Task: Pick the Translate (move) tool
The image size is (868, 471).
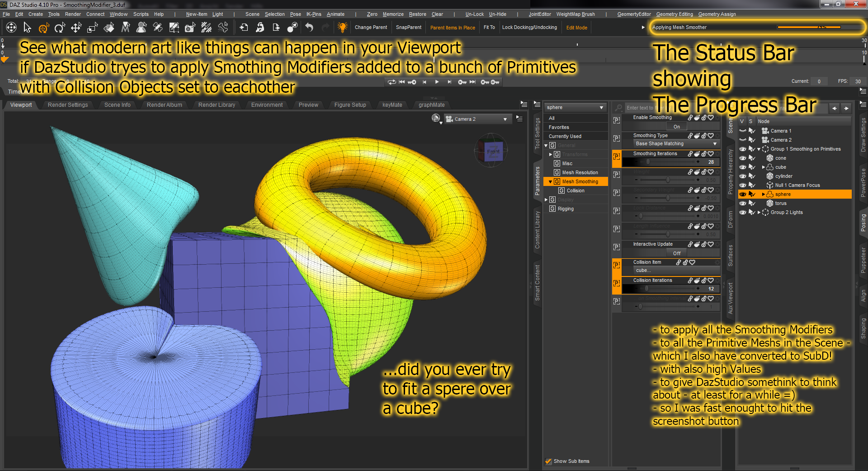Action: click(x=76, y=28)
